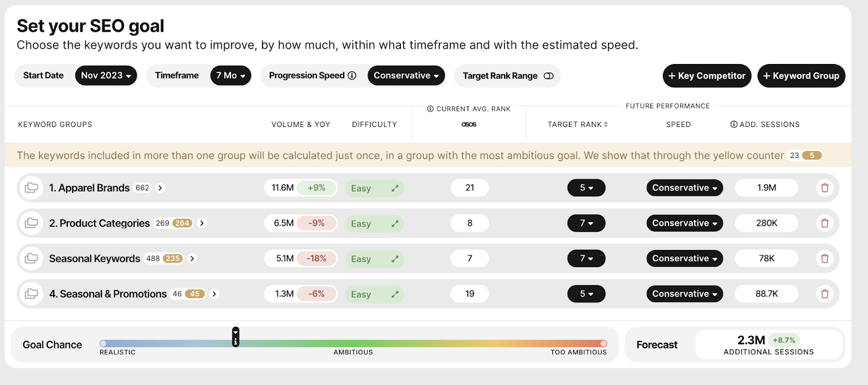This screenshot has width=868, height=385.
Task: Expand the Seasonal Keywords group chevron
Action: (192, 259)
